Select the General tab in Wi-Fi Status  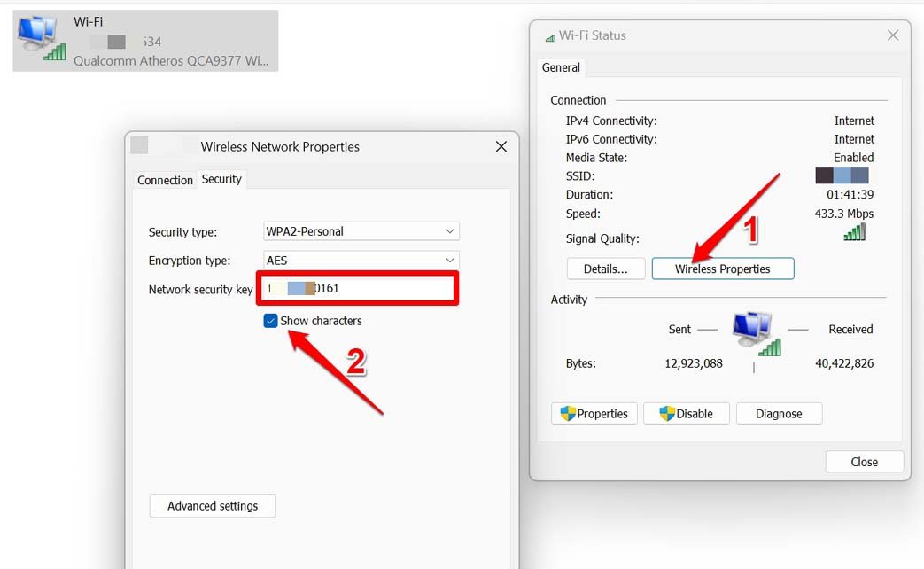[x=561, y=68]
